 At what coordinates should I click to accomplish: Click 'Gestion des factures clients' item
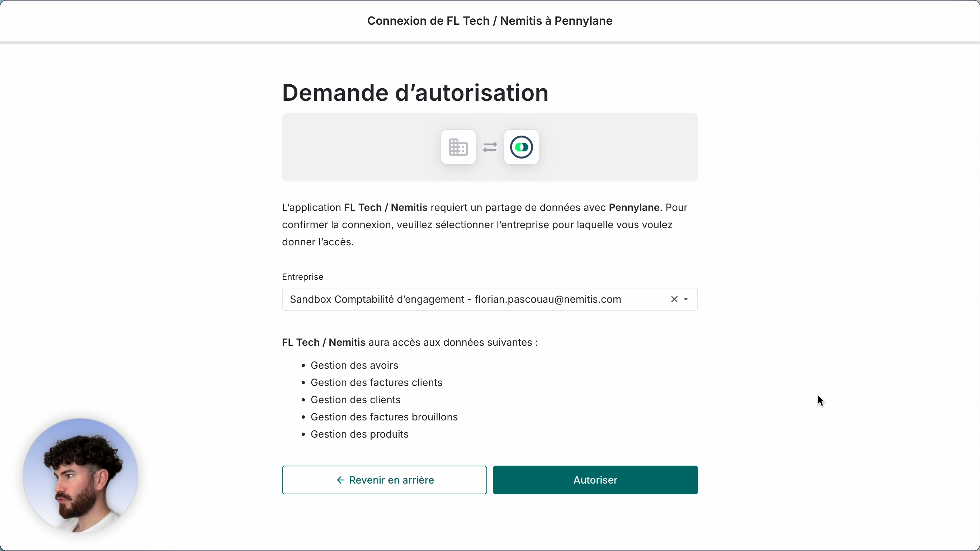[376, 382]
